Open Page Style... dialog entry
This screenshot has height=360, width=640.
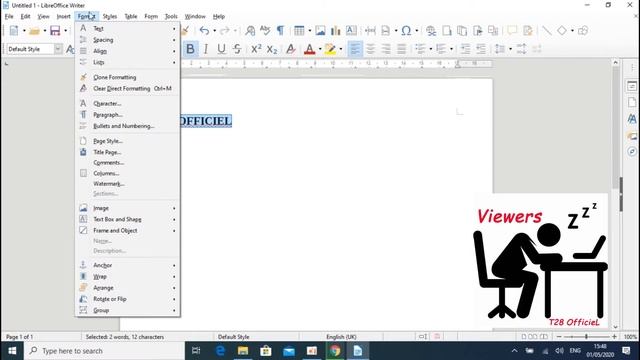point(128,141)
